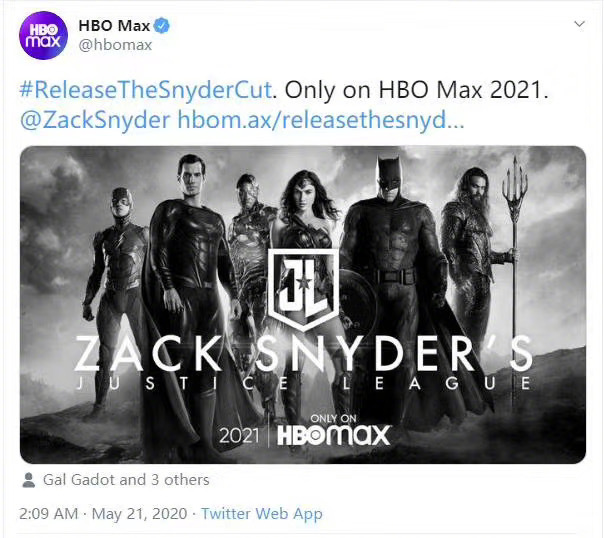Viewport: 604px width, 538px height.
Task: Click the tagged people person icon
Action: [29, 480]
